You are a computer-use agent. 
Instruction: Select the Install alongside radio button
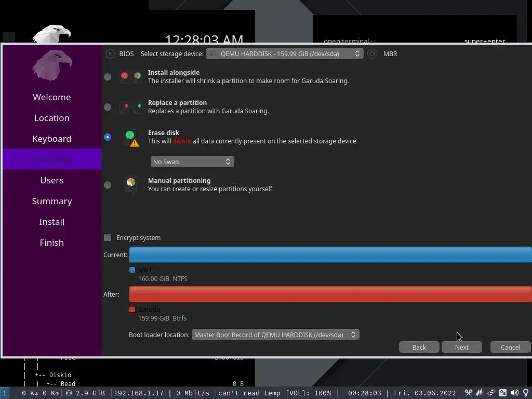coord(108,77)
